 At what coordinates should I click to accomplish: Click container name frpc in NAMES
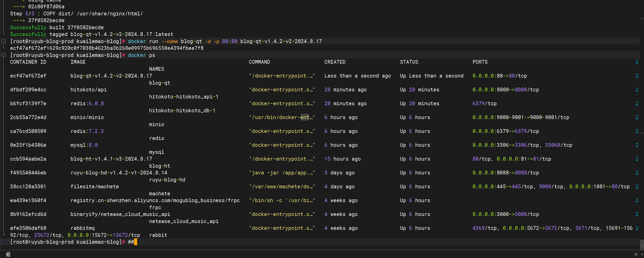coord(155,207)
